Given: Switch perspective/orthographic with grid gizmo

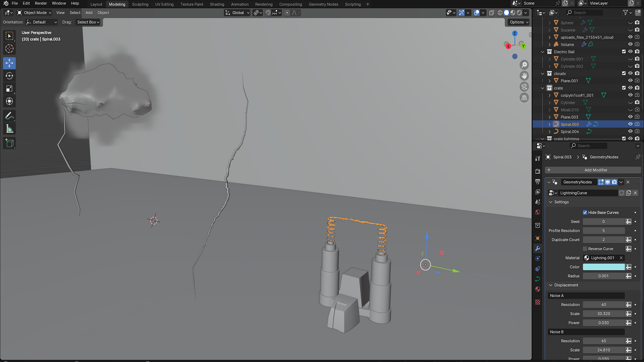Looking at the screenshot, I should [x=524, y=98].
